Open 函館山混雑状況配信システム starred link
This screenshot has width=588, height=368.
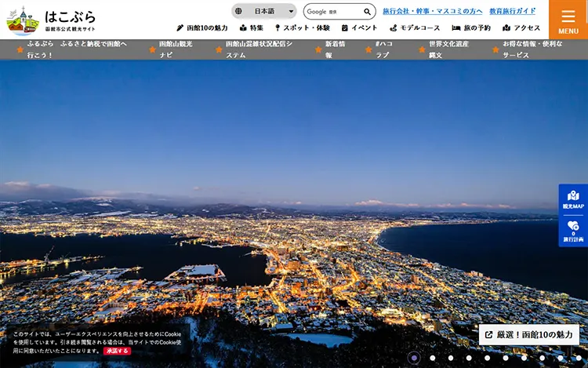click(254, 49)
